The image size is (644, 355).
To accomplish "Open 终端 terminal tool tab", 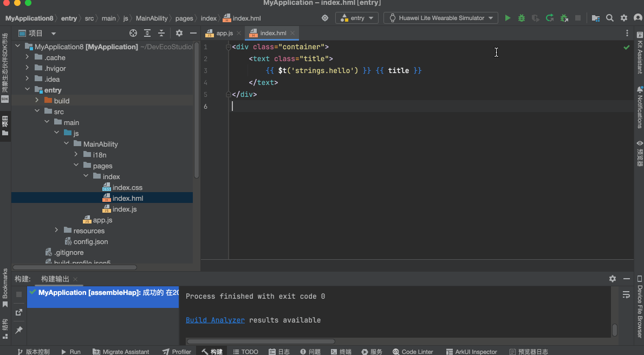I will click(x=341, y=352).
